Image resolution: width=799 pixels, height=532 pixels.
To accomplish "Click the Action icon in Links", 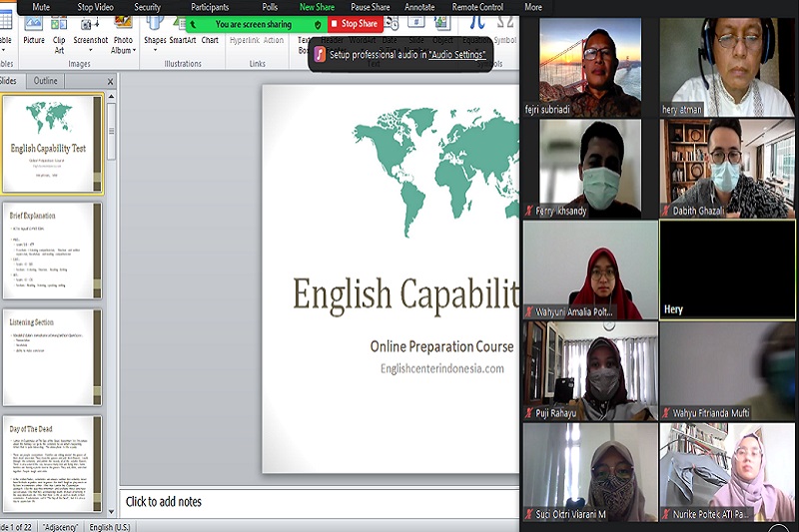I will [x=274, y=40].
